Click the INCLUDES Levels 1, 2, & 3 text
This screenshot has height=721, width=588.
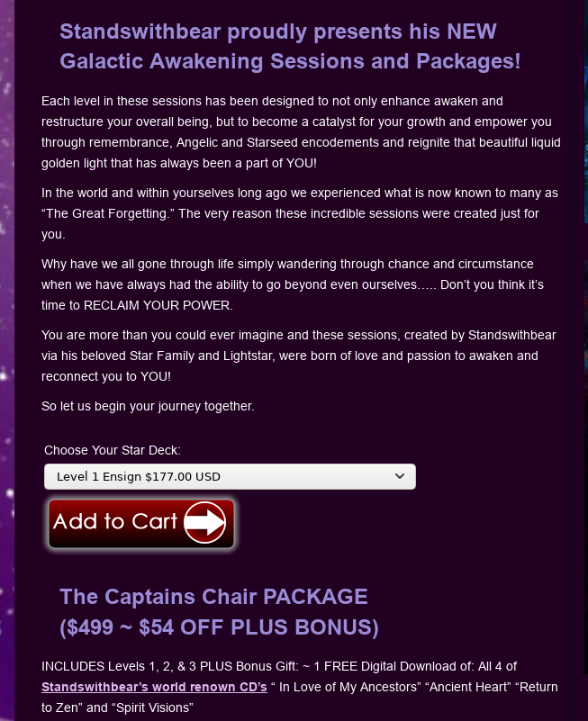click(119, 666)
